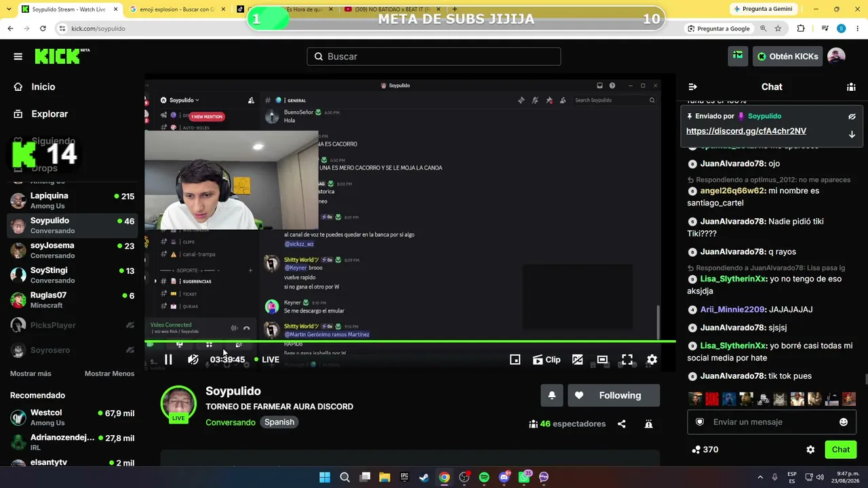The image size is (868, 488).
Task: Click Obtén KICKs button
Action: click(787, 56)
